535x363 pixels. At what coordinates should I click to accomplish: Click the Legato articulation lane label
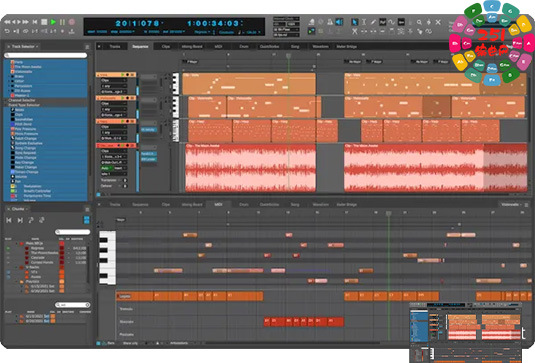click(125, 296)
